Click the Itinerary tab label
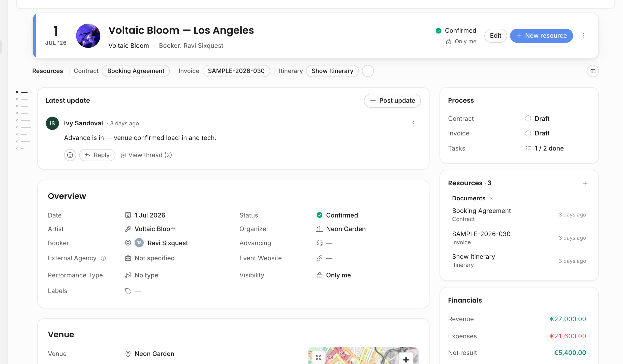This screenshot has height=364, width=623. (x=291, y=71)
